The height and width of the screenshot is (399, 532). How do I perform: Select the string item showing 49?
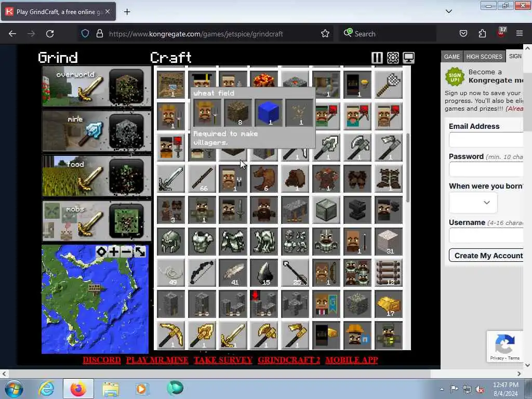pyautogui.click(x=171, y=273)
